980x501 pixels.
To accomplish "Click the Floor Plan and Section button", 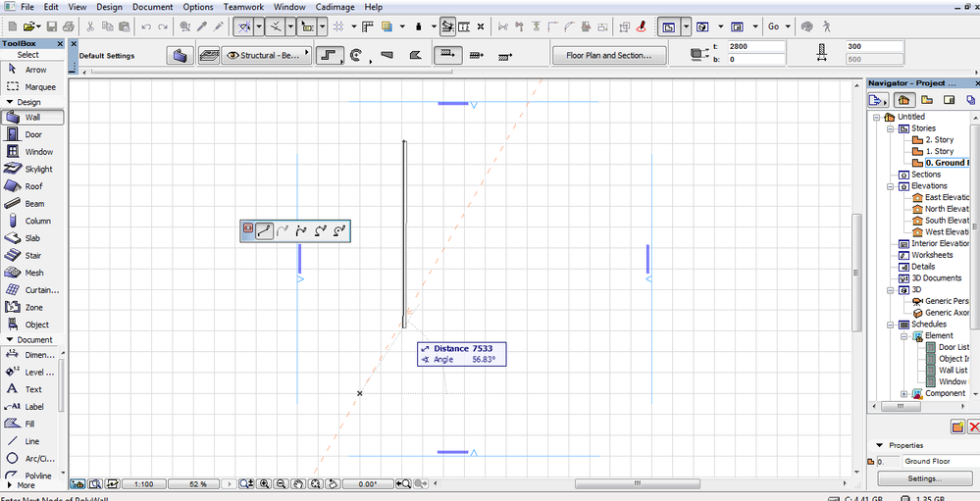I will 608,56.
